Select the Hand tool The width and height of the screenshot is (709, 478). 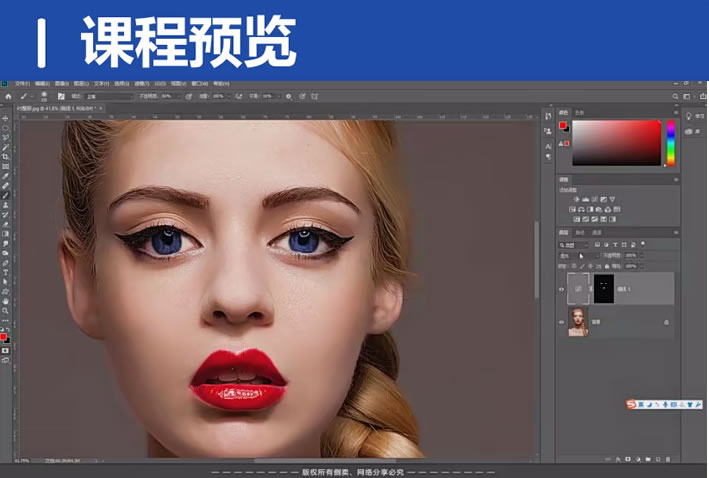5,301
